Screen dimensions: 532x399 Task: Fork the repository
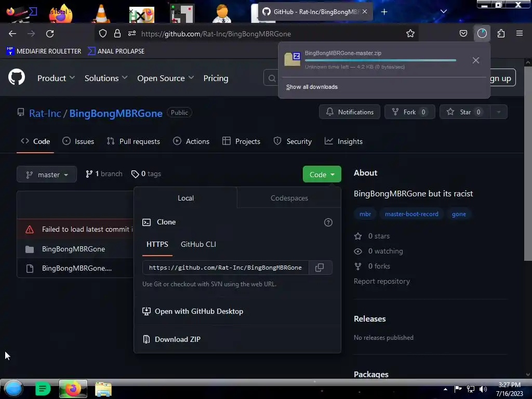[409, 112]
